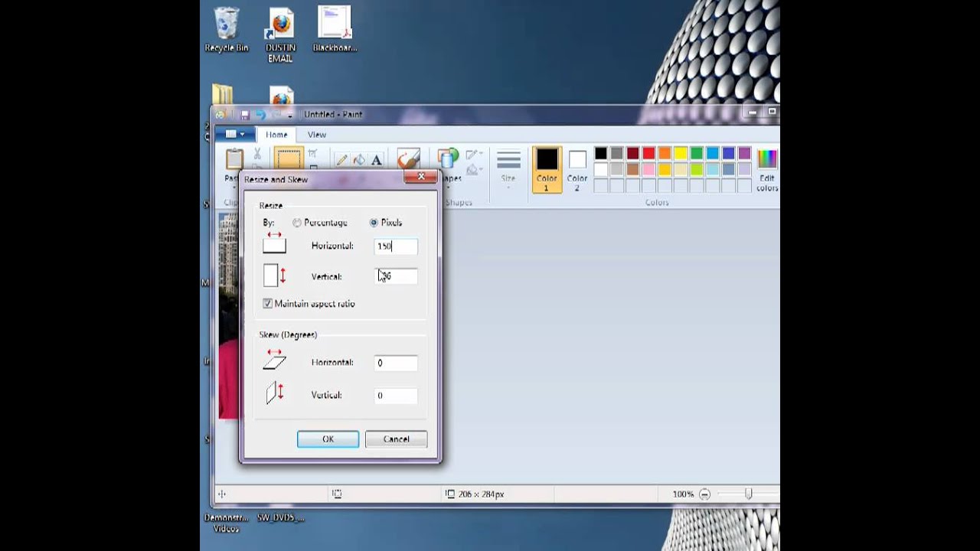Open the blue Paint file menu button
Screen dimensions: 980x551
pos(234,135)
